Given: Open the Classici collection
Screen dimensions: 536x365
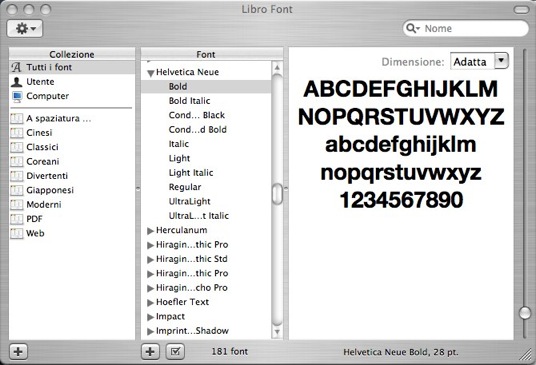Looking at the screenshot, I should point(72,147).
